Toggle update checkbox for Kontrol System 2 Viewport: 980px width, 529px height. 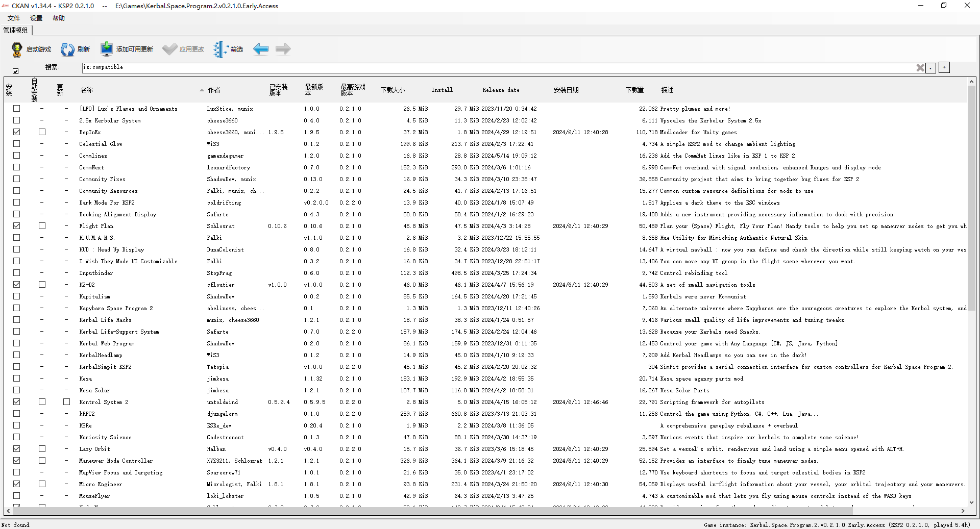point(66,402)
